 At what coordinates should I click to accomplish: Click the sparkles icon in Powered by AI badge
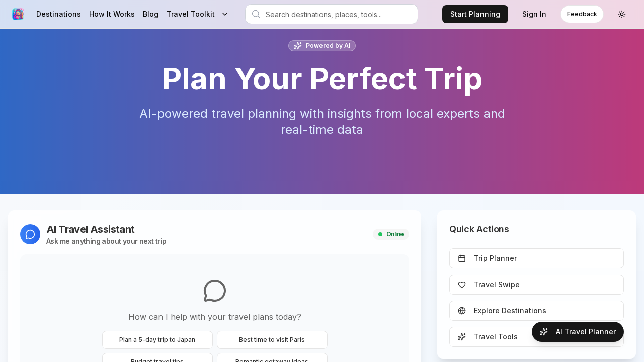pyautogui.click(x=297, y=46)
